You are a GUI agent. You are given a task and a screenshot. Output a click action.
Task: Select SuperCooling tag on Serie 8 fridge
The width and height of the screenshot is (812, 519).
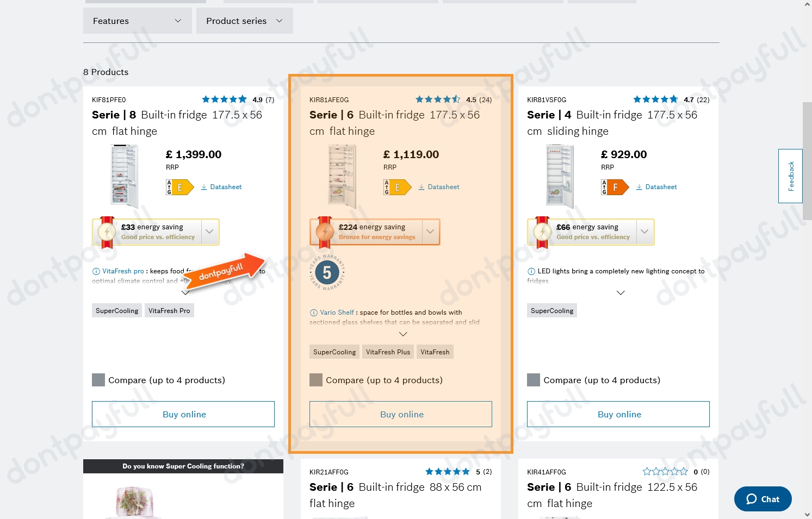click(x=117, y=311)
